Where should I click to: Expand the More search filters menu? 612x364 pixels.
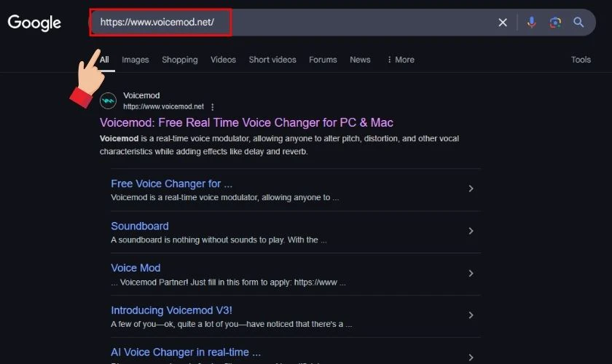pos(401,60)
